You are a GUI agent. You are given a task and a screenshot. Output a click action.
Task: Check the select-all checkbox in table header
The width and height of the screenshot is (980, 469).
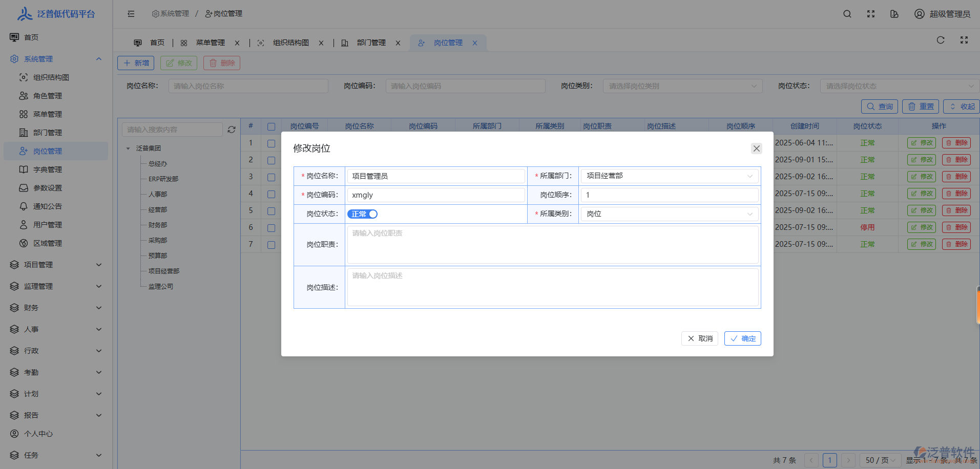(272, 126)
